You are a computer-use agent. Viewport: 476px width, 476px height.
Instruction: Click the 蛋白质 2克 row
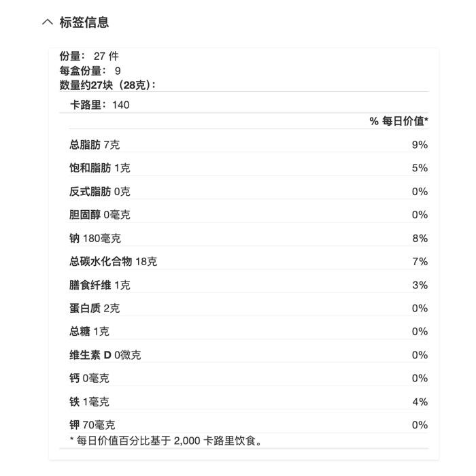(249, 308)
